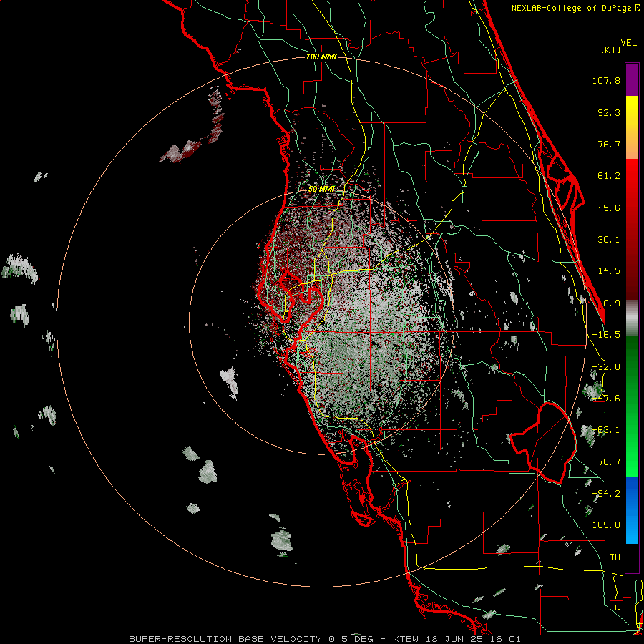The height and width of the screenshot is (644, 644).
Task: Pick the red segment of the color bar
Action: pos(632,229)
